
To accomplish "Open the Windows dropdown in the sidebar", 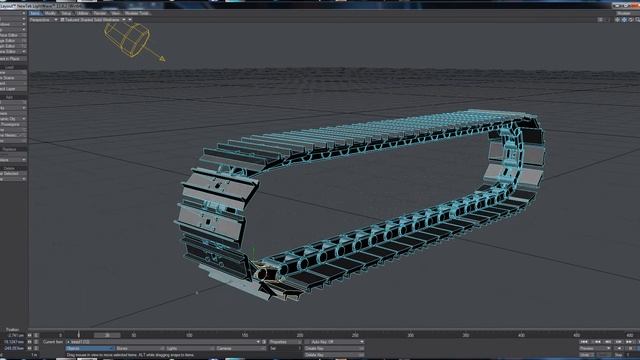I will click(13, 24).
